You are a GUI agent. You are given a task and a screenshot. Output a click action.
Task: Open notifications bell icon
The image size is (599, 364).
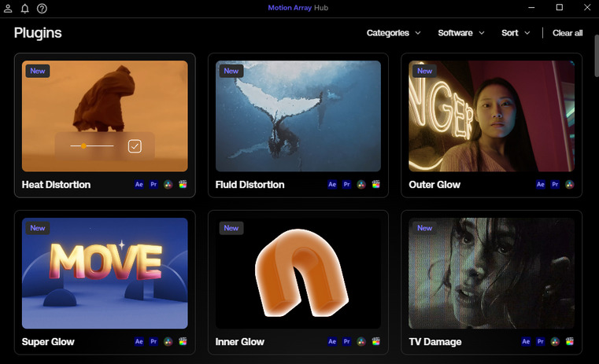click(x=25, y=9)
